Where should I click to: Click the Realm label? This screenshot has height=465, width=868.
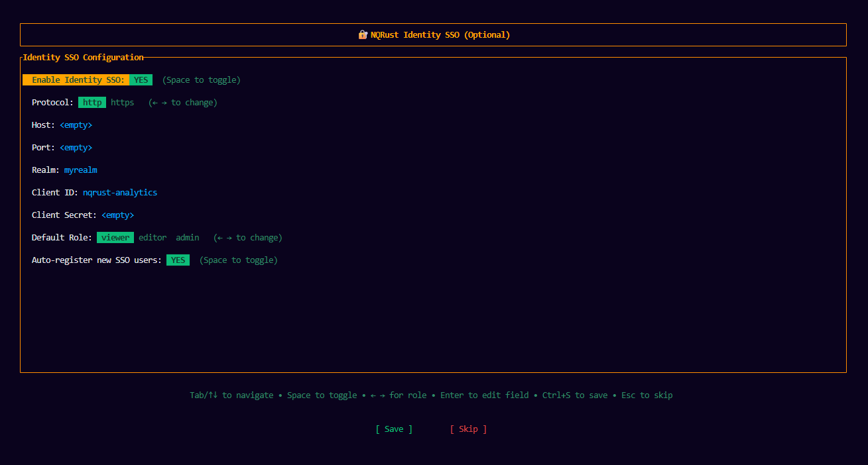[46, 170]
